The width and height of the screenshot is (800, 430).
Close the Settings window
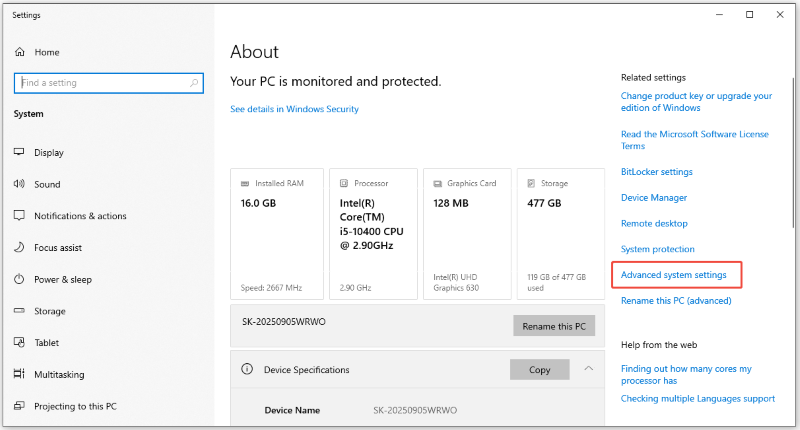tap(780, 15)
